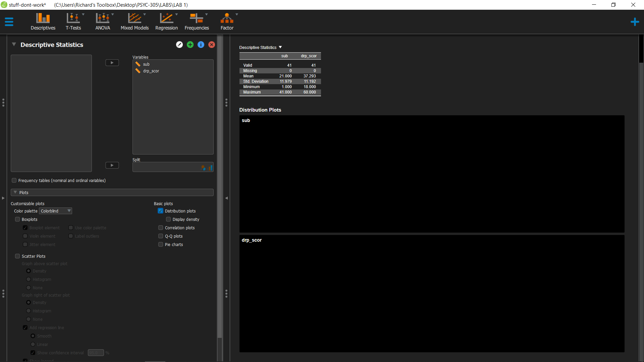Enable Q-Q plots under Basic plots
The image size is (644, 362).
pyautogui.click(x=161, y=236)
